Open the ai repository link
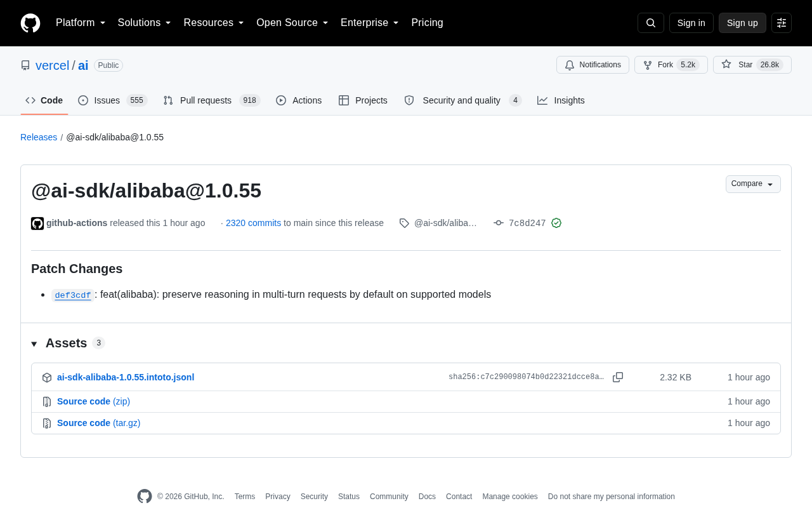Viewport: 812px width, 508px height. pyautogui.click(x=83, y=65)
